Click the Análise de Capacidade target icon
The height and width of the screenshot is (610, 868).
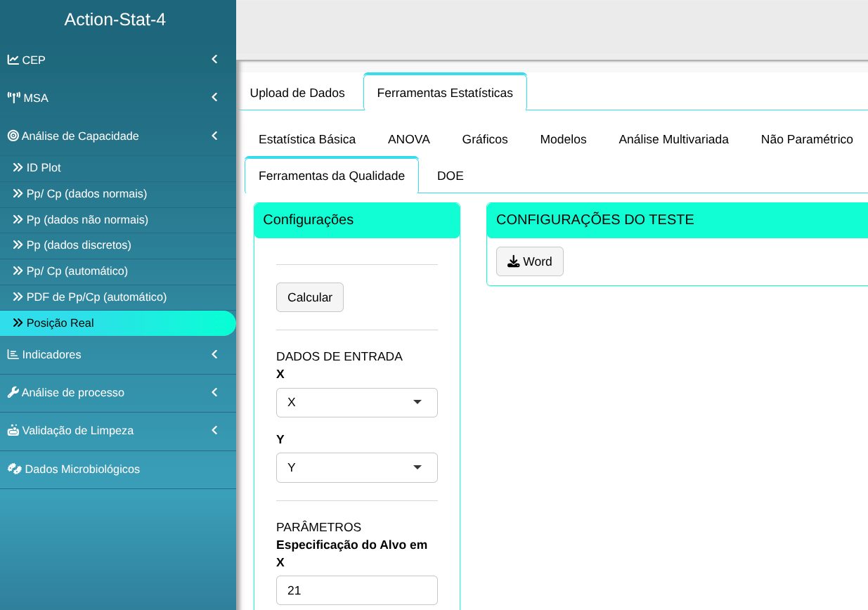(13, 136)
